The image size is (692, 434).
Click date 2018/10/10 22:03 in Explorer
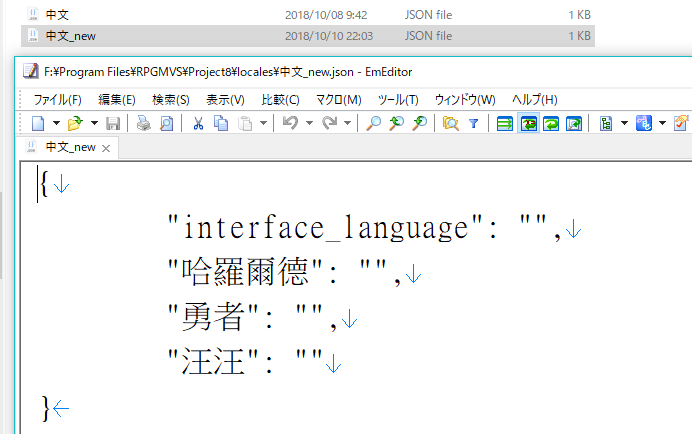click(x=329, y=36)
